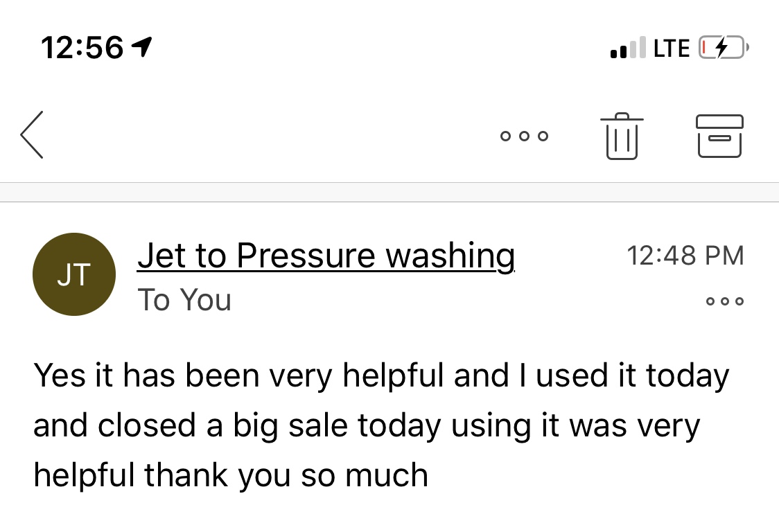Archive the email using the box icon
Viewport: 779px width, 532px height.
point(719,136)
